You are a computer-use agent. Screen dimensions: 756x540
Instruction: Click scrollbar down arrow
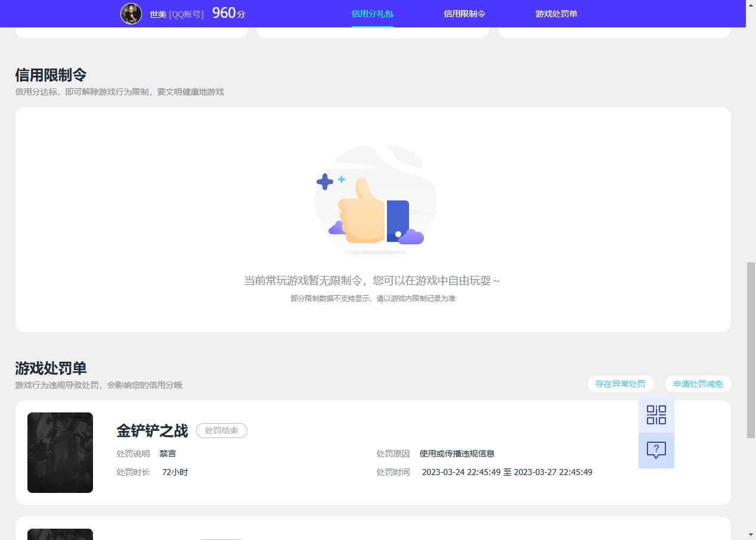click(751, 535)
